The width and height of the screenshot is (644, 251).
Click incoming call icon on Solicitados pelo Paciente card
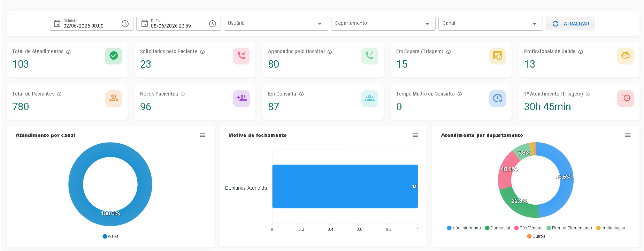(242, 56)
